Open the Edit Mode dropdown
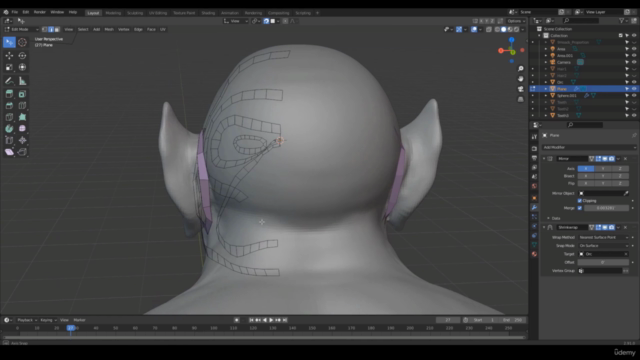The height and width of the screenshot is (360, 640). pyautogui.click(x=21, y=29)
